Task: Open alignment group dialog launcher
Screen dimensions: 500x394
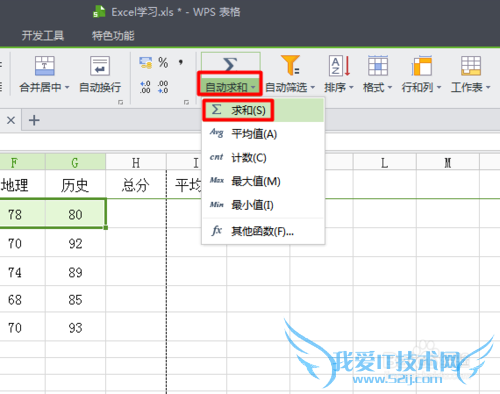Action: [120, 102]
